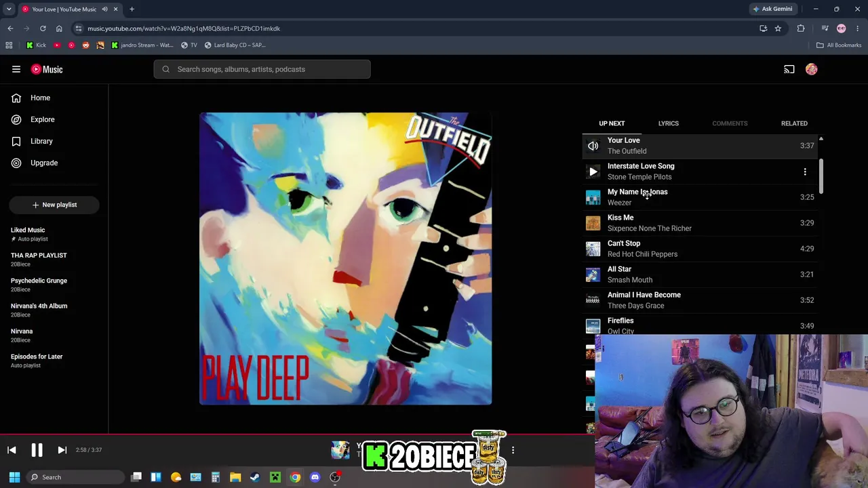Open THA RAP PLAYLIST

tap(54, 260)
